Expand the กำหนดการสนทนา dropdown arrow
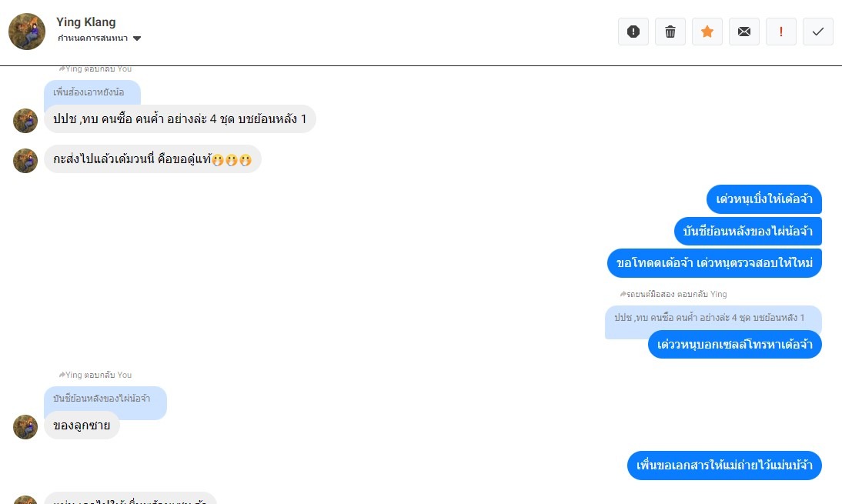 [137, 38]
